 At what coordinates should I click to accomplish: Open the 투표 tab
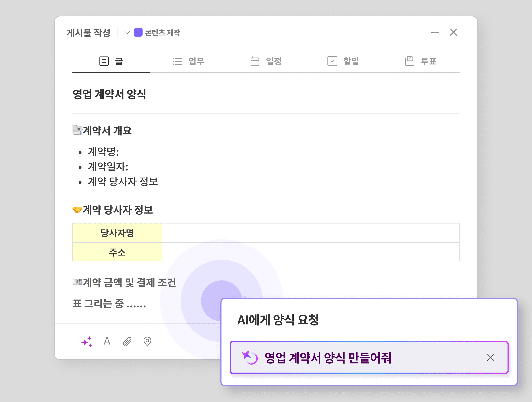tap(421, 61)
